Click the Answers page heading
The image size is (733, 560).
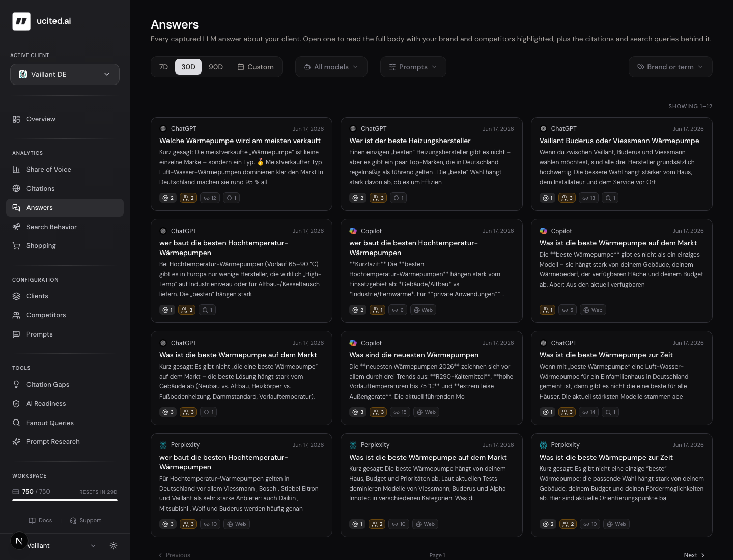175,24
